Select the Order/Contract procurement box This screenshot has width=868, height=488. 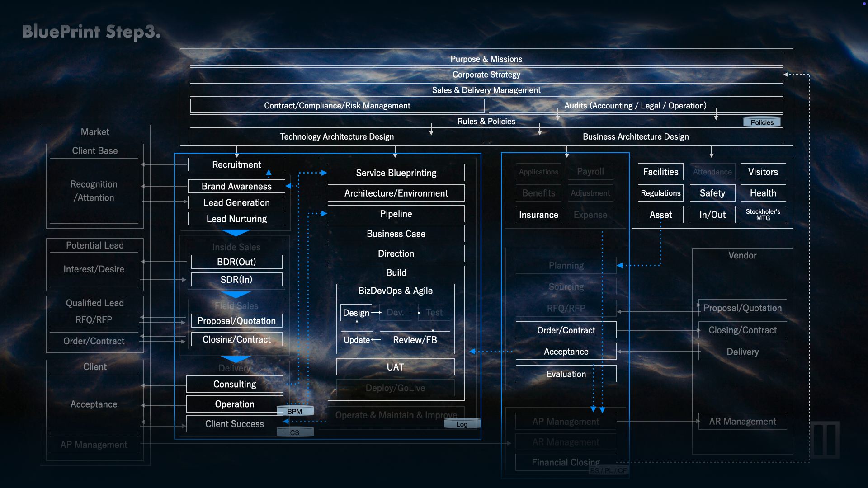click(x=566, y=330)
